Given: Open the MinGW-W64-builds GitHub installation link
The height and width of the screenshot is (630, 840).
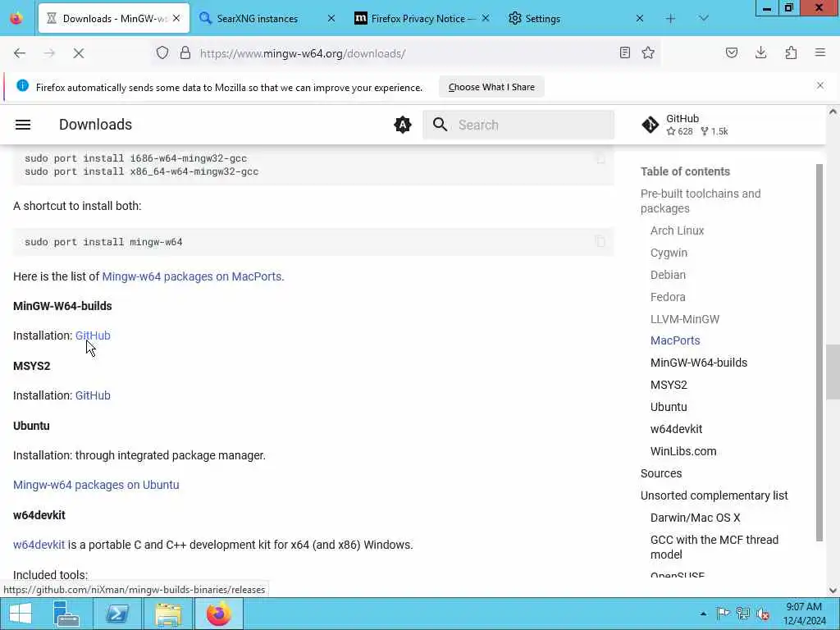Looking at the screenshot, I should pyautogui.click(x=93, y=336).
